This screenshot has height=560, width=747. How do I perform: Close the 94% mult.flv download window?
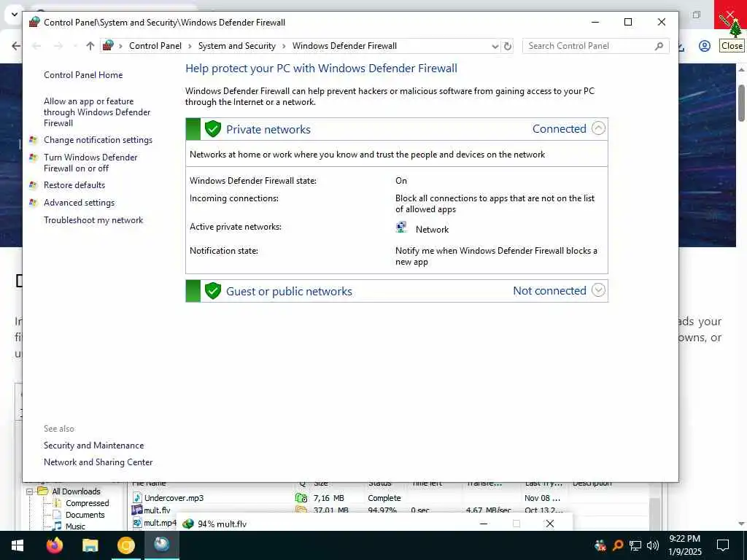[550, 524]
